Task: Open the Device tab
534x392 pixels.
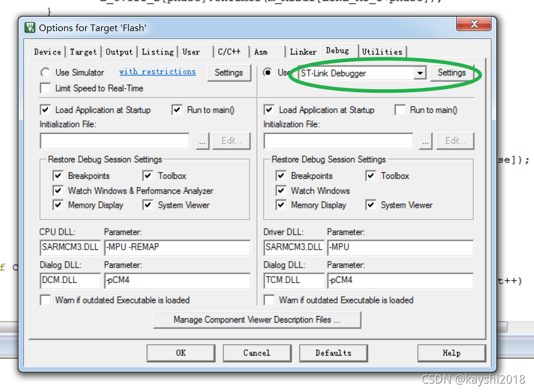Action: [x=47, y=51]
